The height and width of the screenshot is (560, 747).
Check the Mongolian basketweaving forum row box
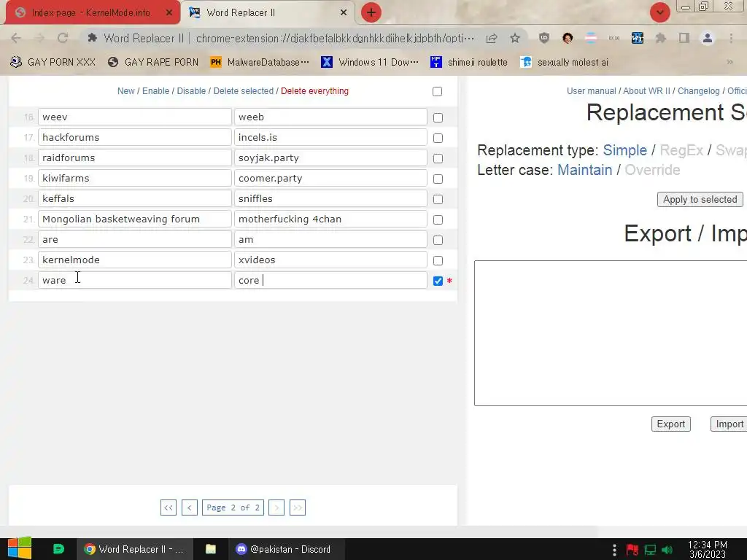438,220
